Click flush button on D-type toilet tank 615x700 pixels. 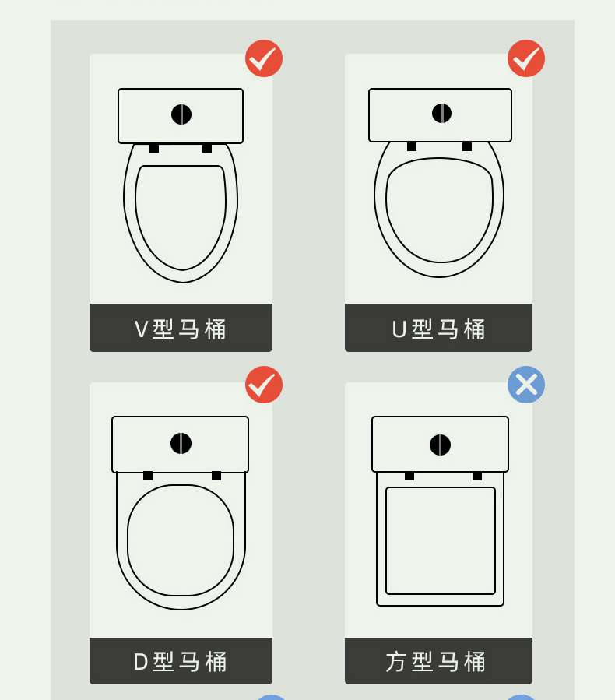coord(181,443)
